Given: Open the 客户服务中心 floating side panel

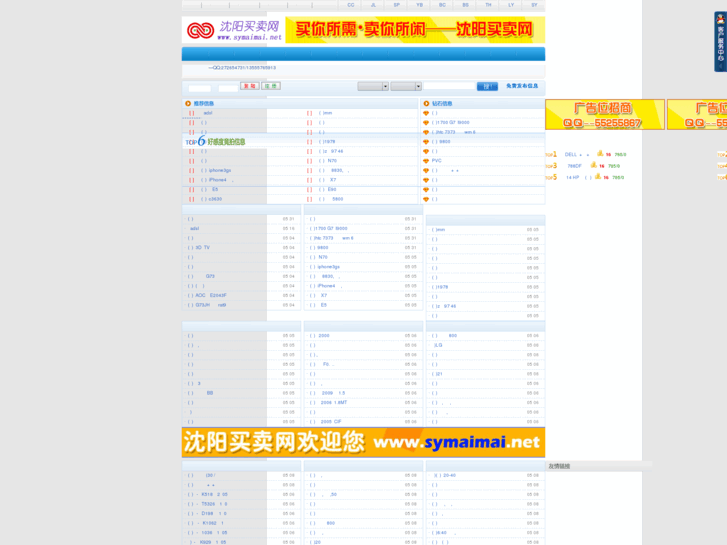Looking at the screenshot, I should coord(720,42).
